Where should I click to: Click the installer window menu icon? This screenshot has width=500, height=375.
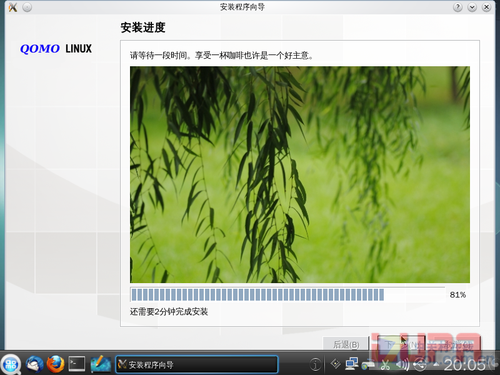(x=13, y=7)
